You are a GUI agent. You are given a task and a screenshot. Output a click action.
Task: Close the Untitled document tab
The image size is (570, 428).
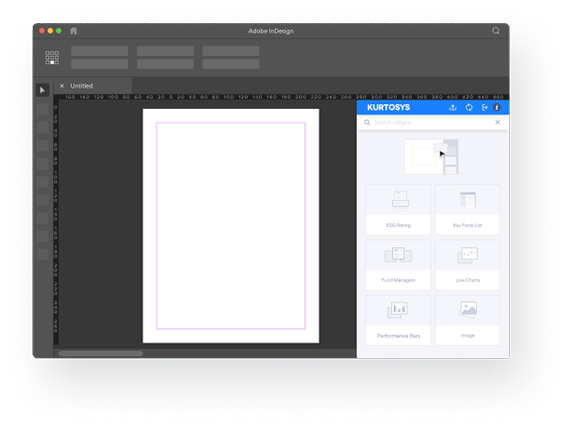(x=62, y=86)
